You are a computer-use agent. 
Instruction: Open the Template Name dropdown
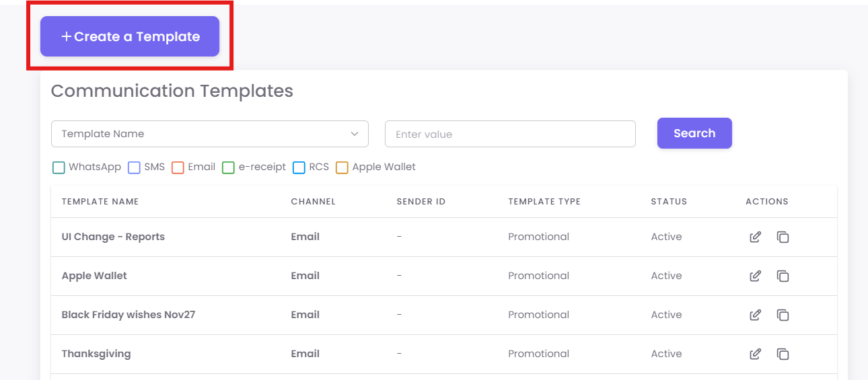[x=209, y=134]
